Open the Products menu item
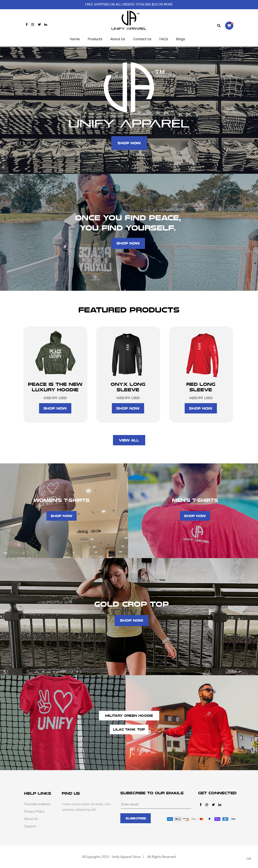The width and height of the screenshot is (258, 868). (x=95, y=39)
